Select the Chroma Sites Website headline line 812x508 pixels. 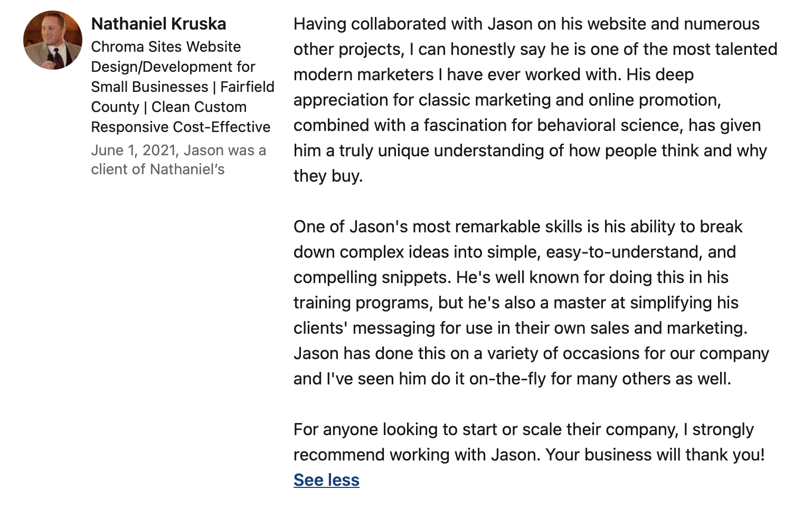pos(166,46)
